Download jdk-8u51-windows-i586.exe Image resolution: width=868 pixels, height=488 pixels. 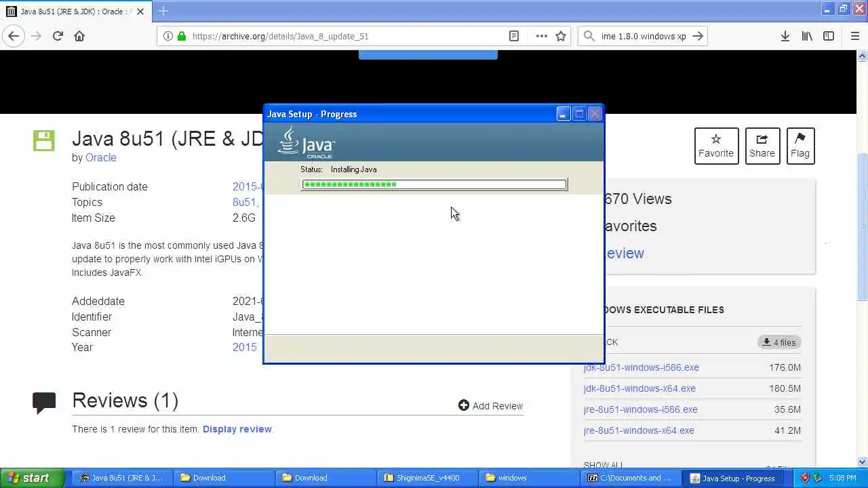(641, 367)
